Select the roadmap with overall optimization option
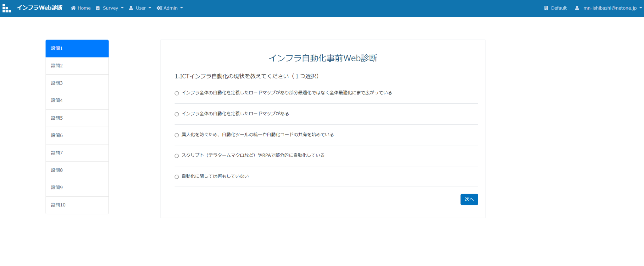644x266 pixels. (177, 93)
